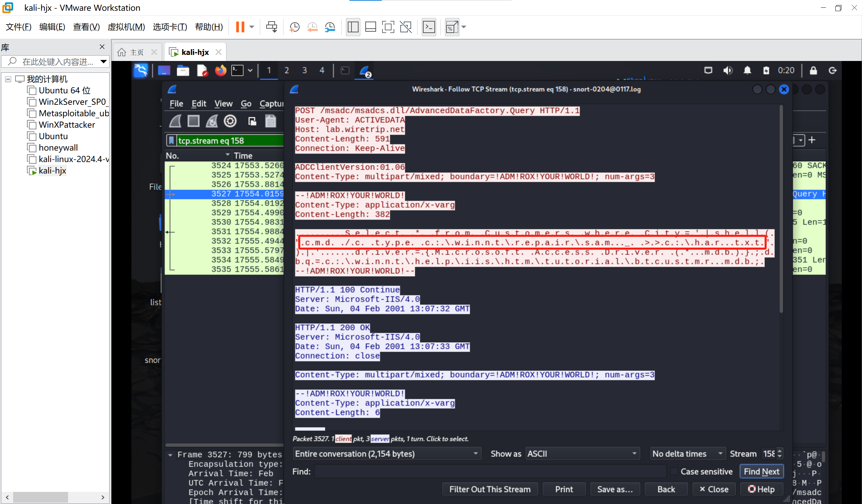
Task: Open the No delta times dropdown
Action: [687, 454]
